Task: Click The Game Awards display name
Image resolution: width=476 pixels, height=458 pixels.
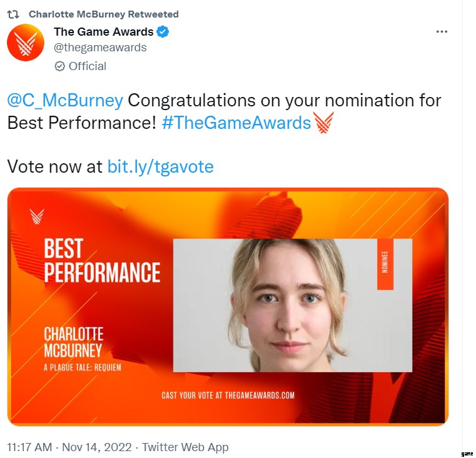Action: pyautogui.click(x=103, y=32)
